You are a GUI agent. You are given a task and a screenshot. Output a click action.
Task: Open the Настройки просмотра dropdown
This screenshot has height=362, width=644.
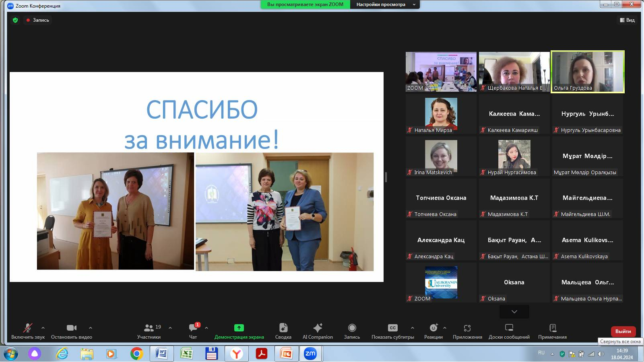pyautogui.click(x=385, y=4)
